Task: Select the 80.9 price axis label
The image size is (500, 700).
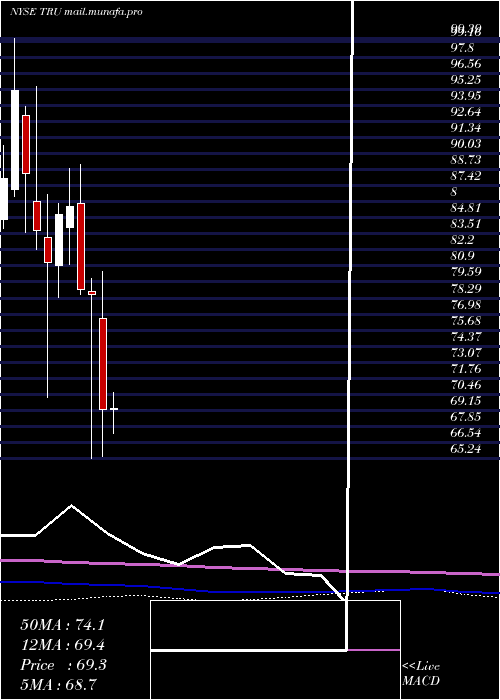Action: (462, 257)
